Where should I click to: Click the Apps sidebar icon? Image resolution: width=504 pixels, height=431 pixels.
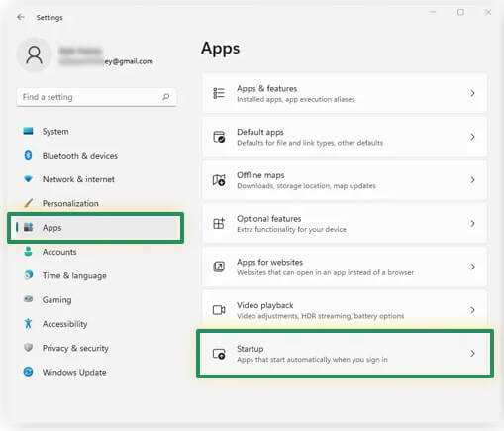click(x=28, y=227)
